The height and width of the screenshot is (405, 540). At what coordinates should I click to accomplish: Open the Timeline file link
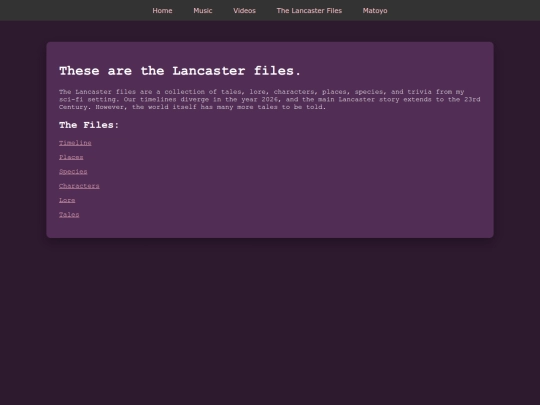pos(75,143)
